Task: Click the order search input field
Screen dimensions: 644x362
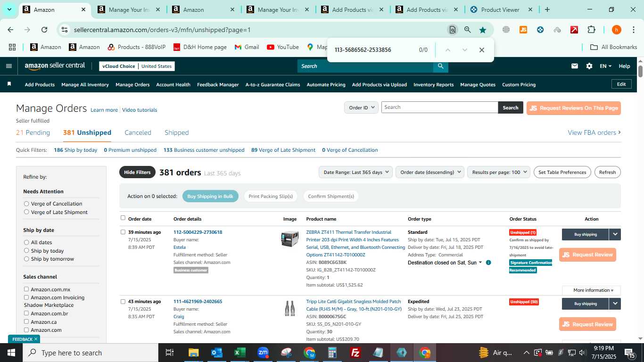Action: point(439,107)
